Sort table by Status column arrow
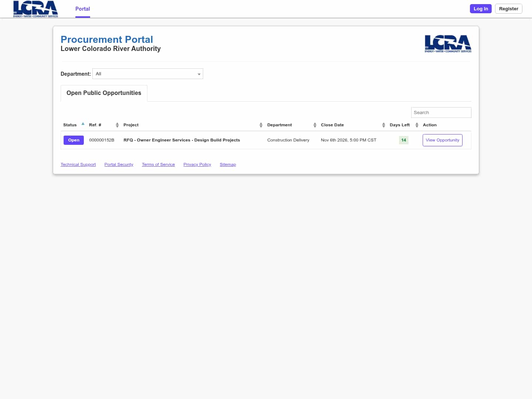 (83, 124)
